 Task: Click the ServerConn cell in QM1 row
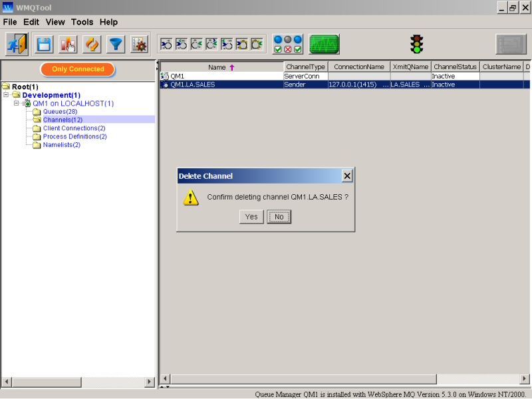click(x=306, y=76)
